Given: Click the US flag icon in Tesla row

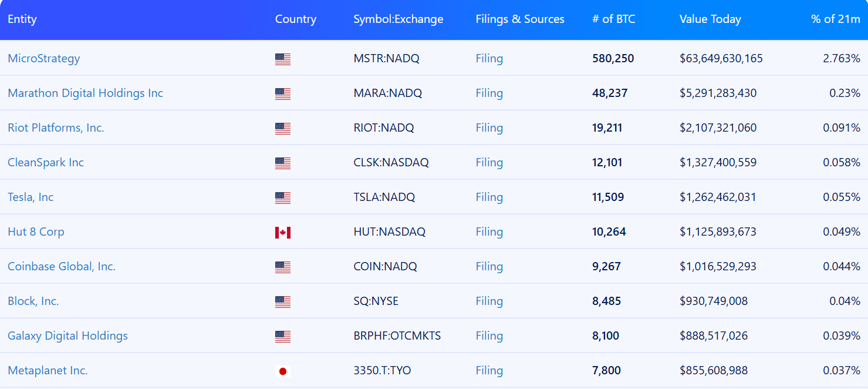Looking at the screenshot, I should [282, 198].
